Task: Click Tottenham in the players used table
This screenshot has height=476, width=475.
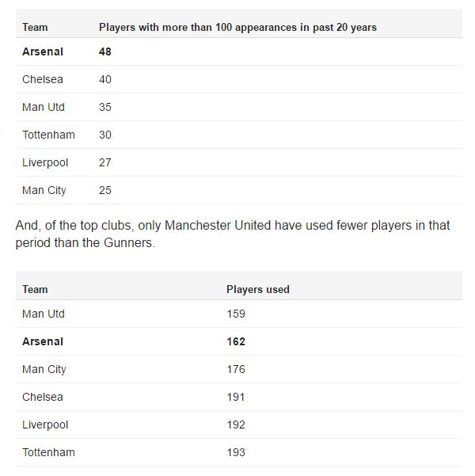Action: pos(48,452)
